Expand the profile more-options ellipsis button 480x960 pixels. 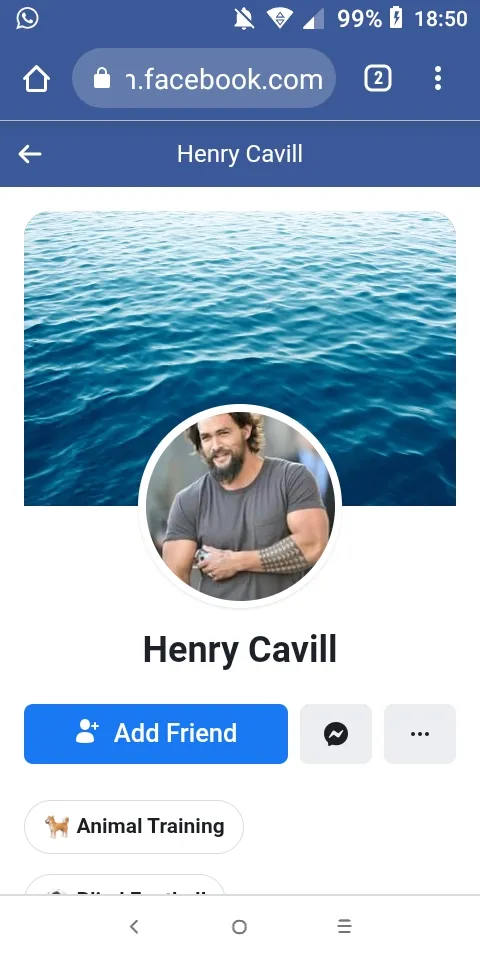[x=419, y=733]
